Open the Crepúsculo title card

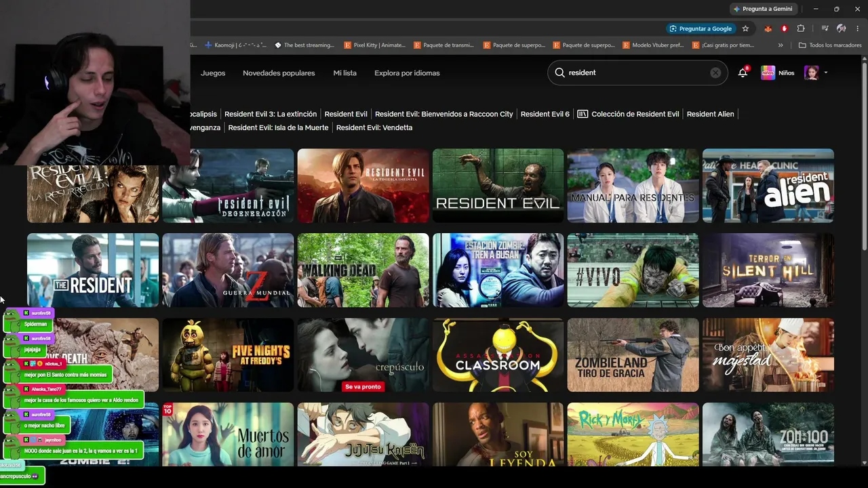[x=363, y=355]
